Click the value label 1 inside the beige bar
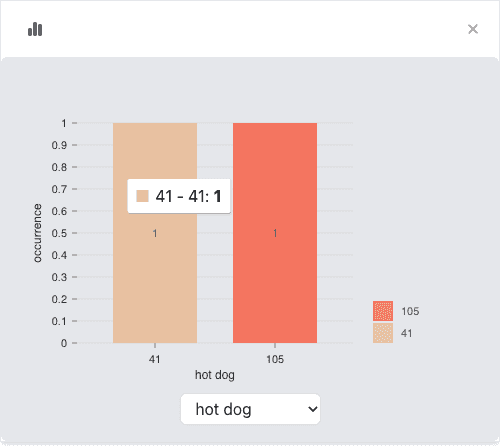 [x=155, y=233]
